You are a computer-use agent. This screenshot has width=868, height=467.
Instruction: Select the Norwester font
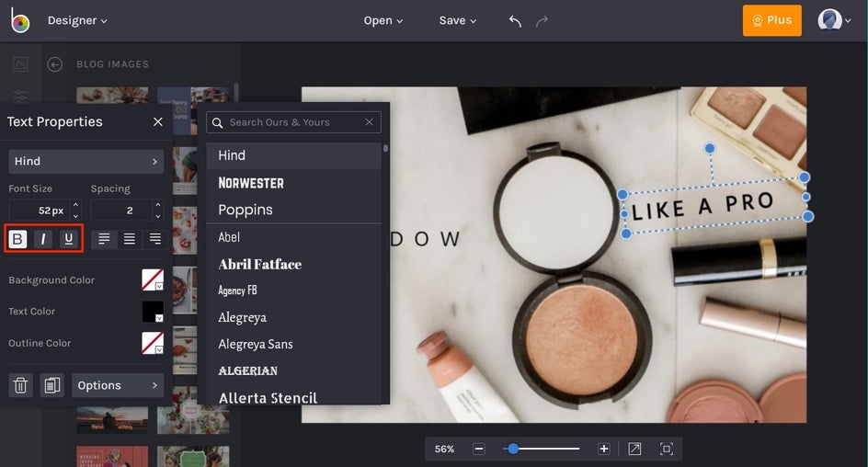[293, 183]
